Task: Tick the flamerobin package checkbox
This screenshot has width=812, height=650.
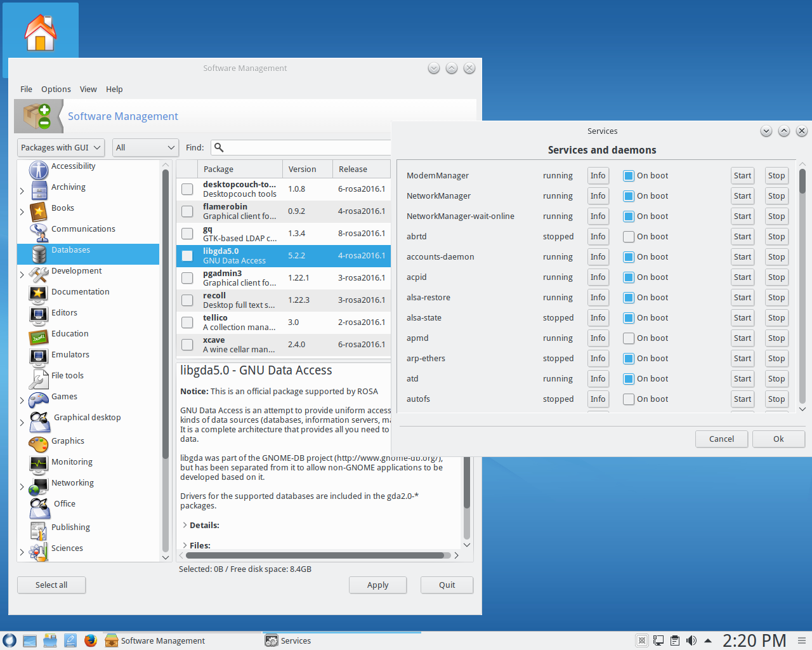Action: (187, 211)
